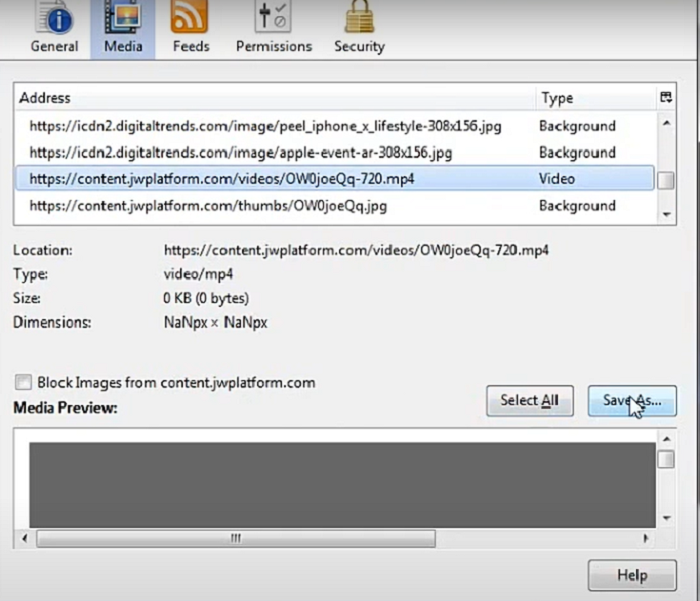The image size is (700, 601).
Task: Sort list by Type column header
Action: 596,98
